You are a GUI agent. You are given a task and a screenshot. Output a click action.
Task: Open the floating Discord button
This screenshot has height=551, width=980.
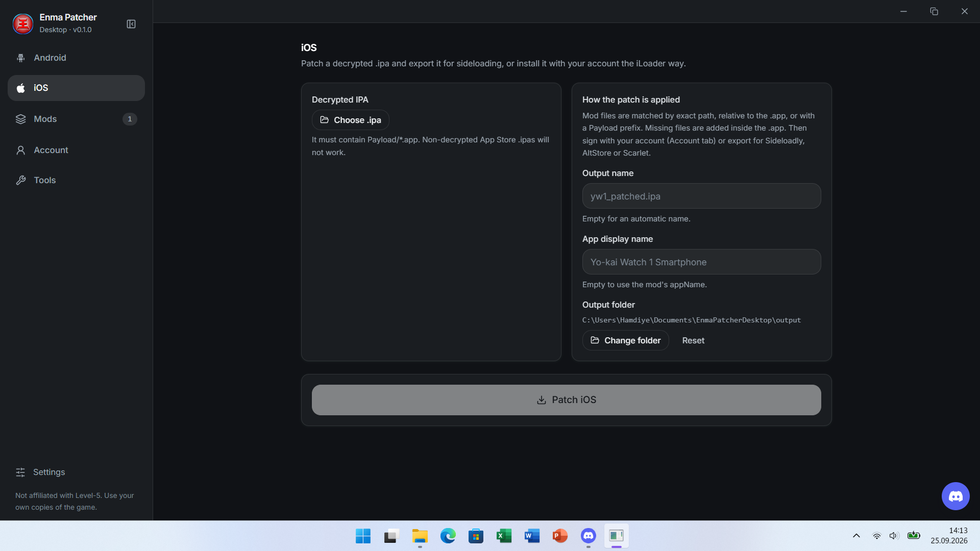[955, 496]
